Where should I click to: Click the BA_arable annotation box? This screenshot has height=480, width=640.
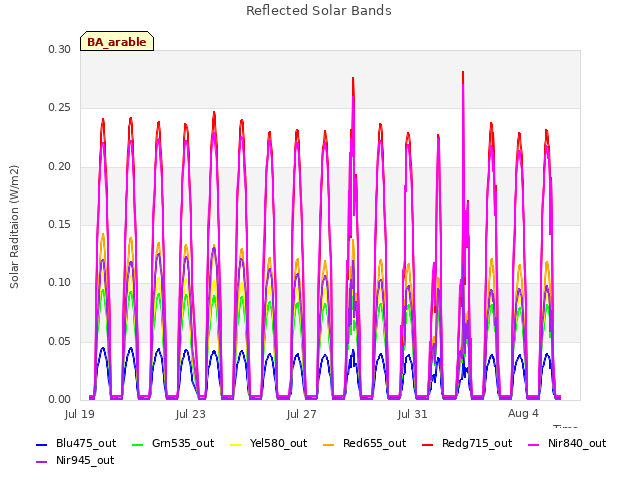click(x=117, y=41)
